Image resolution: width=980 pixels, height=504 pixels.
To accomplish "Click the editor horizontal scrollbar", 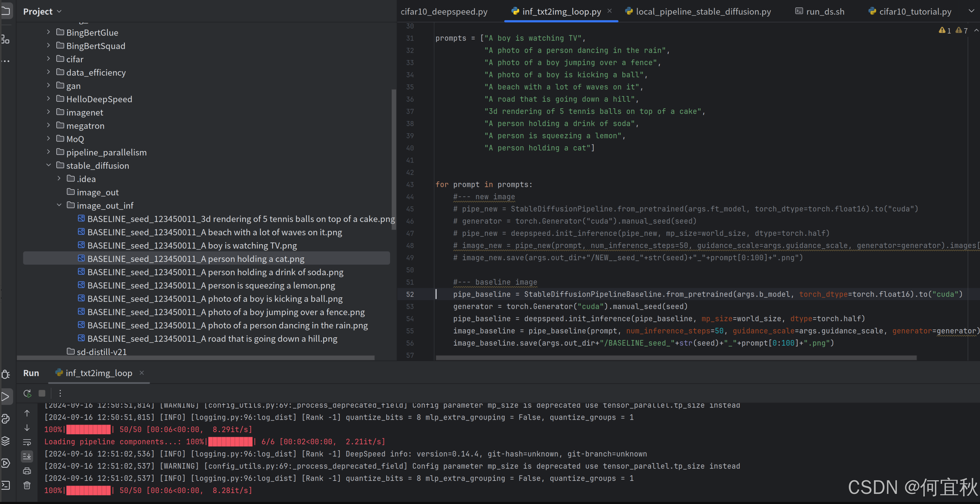I will tap(676, 358).
